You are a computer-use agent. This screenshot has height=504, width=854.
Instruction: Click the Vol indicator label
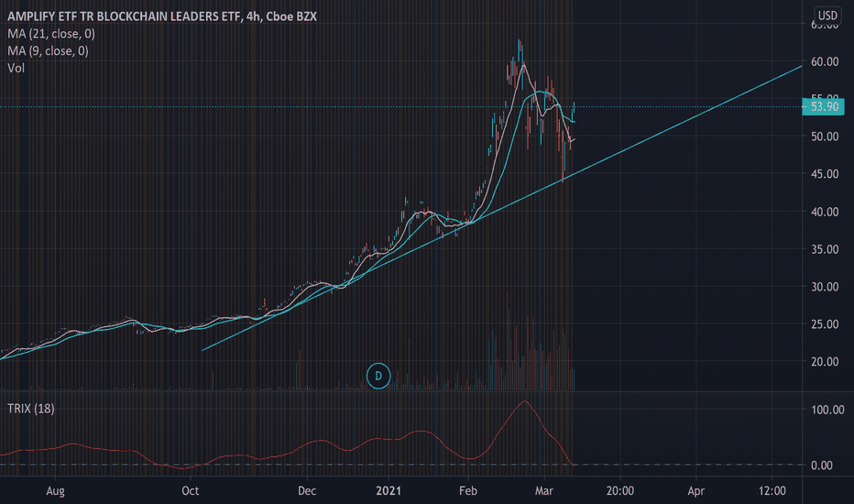click(16, 68)
